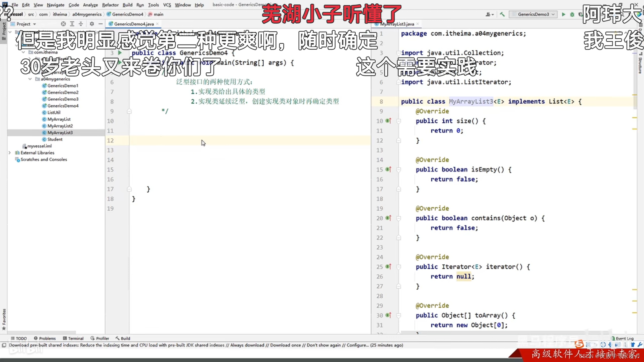Open the GenericsDemo3 run configuration dropdown

[x=533, y=14]
